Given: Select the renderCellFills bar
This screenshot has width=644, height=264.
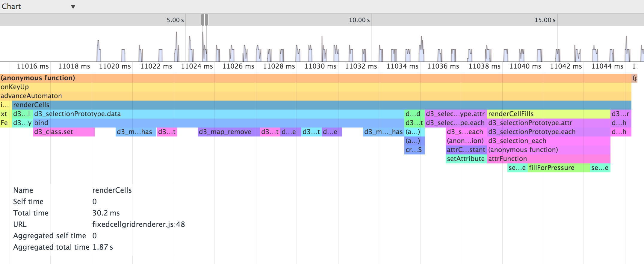Looking at the screenshot, I should [549, 114].
